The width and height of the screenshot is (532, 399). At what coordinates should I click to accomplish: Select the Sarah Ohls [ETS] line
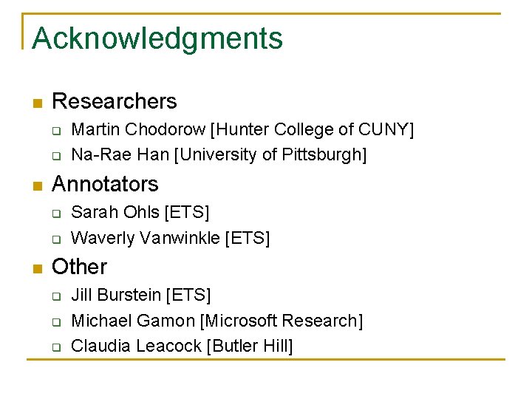[x=140, y=213]
